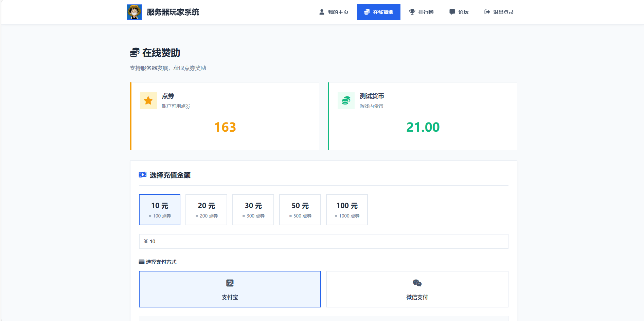
Task: Click the coin stack icon in the 在线赞助 heading
Action: point(135,53)
